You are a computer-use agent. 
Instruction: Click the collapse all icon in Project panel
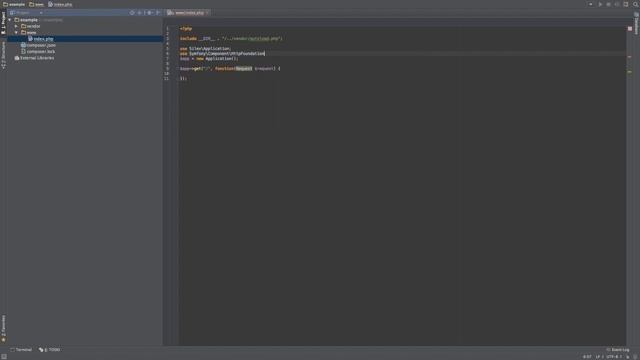pyautogui.click(x=140, y=13)
